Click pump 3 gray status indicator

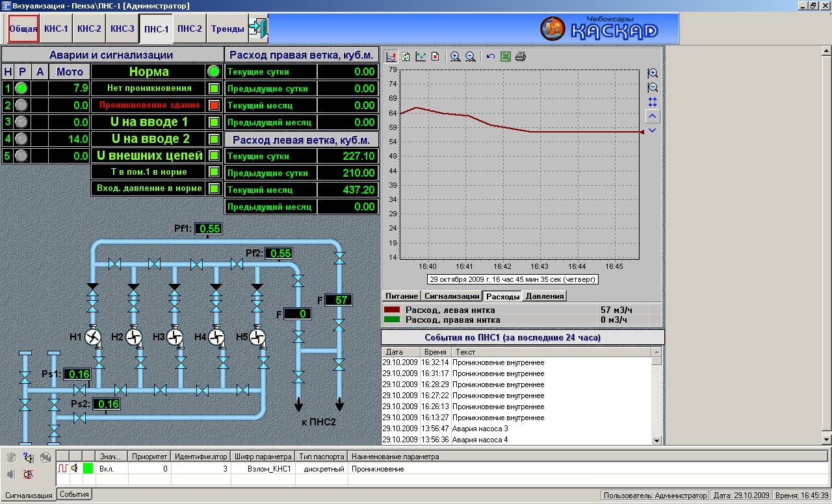(21, 122)
